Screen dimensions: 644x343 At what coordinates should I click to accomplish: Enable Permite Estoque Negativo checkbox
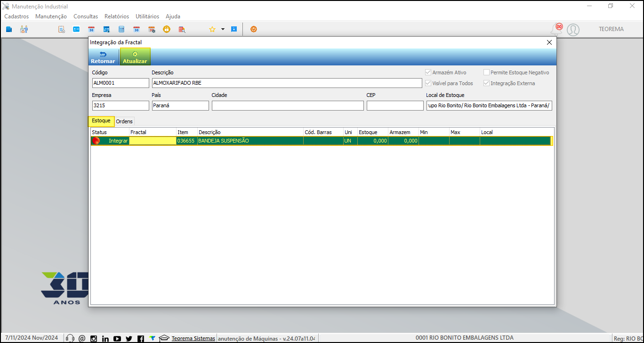[486, 72]
